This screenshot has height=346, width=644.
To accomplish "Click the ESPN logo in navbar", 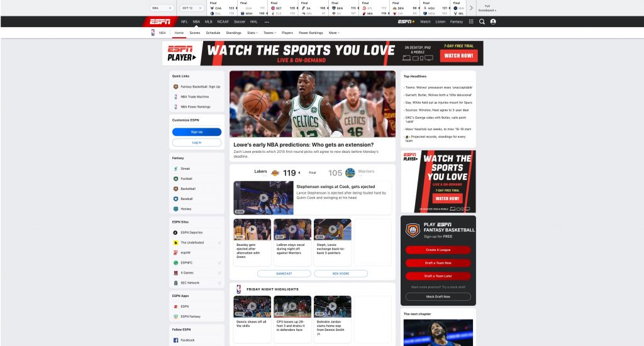I will click(160, 21).
